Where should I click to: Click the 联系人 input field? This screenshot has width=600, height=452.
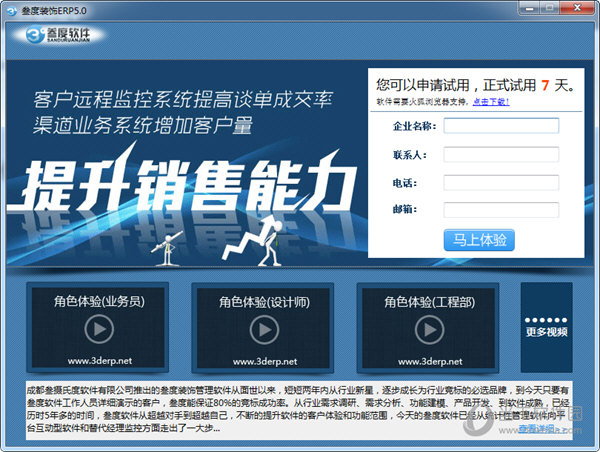[501, 155]
